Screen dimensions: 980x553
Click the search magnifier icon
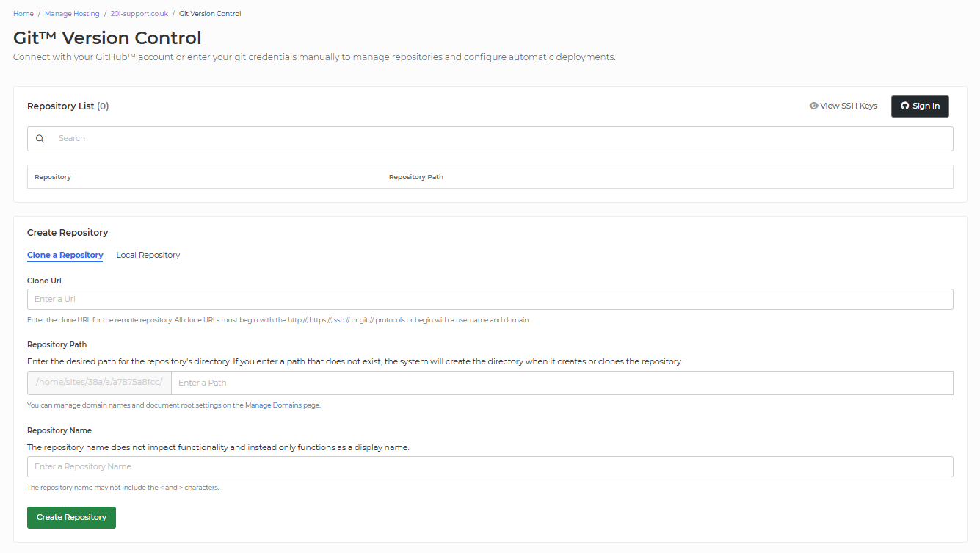point(40,139)
